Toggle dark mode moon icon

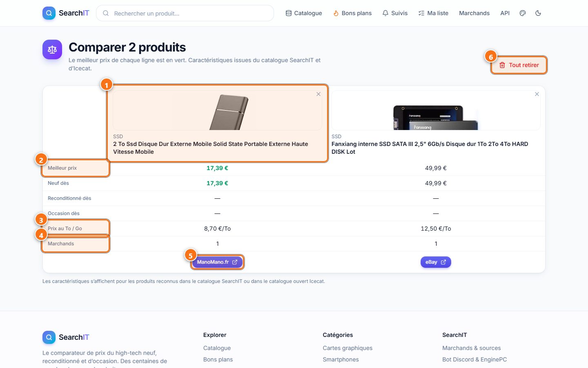[538, 13]
